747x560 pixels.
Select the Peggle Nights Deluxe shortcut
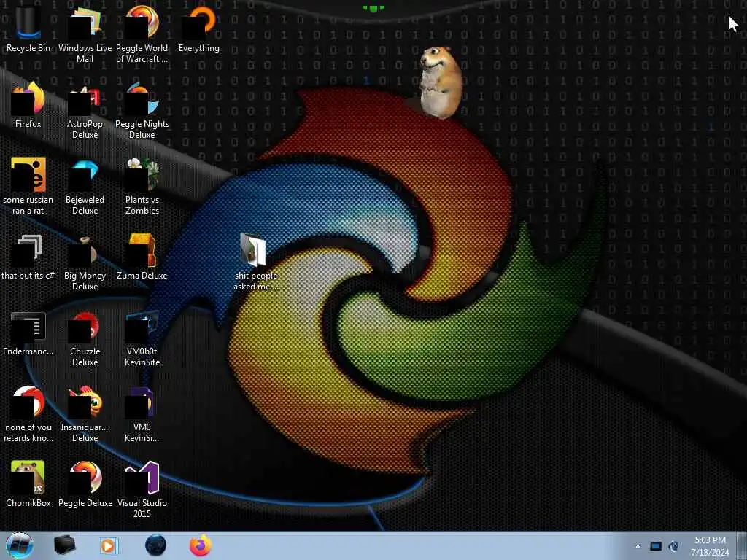142,111
